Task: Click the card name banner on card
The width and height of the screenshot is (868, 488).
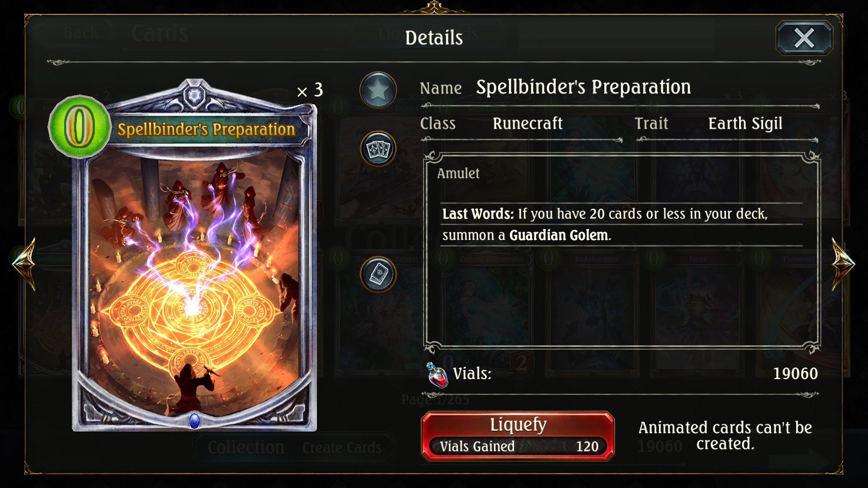Action: 206,130
